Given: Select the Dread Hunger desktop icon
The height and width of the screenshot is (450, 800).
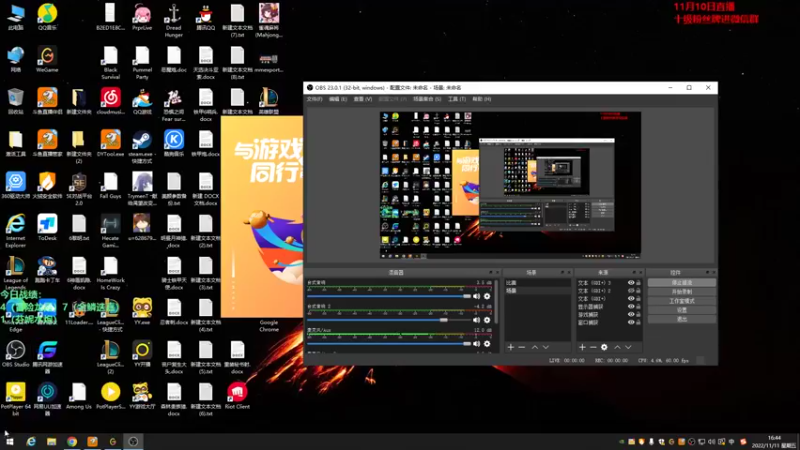Looking at the screenshot, I should [x=173, y=20].
